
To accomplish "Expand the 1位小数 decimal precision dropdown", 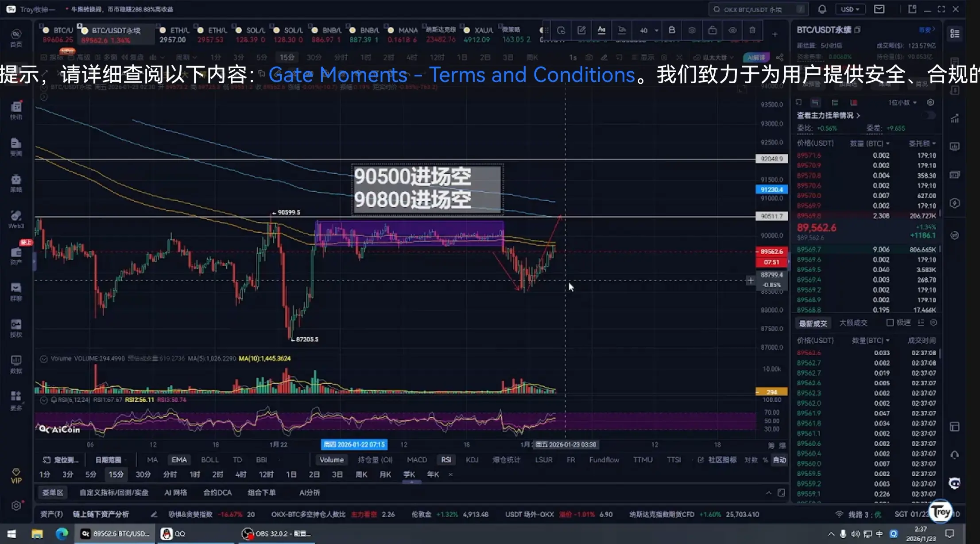I will [902, 103].
